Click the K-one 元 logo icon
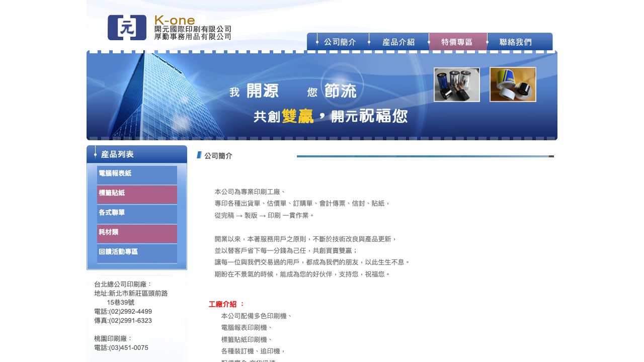Viewport: 644px width, 362px height. [x=127, y=28]
